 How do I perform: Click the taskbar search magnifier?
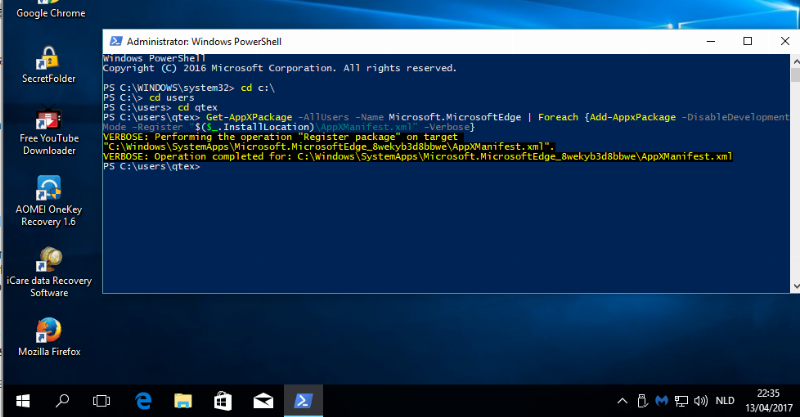click(61, 401)
